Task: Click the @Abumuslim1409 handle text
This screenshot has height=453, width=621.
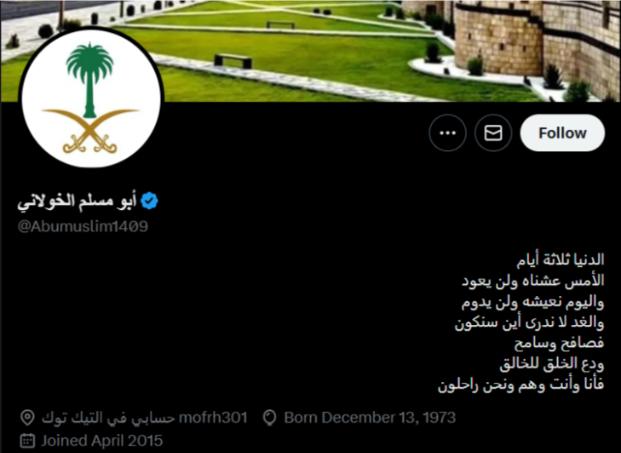Action: 83,226
